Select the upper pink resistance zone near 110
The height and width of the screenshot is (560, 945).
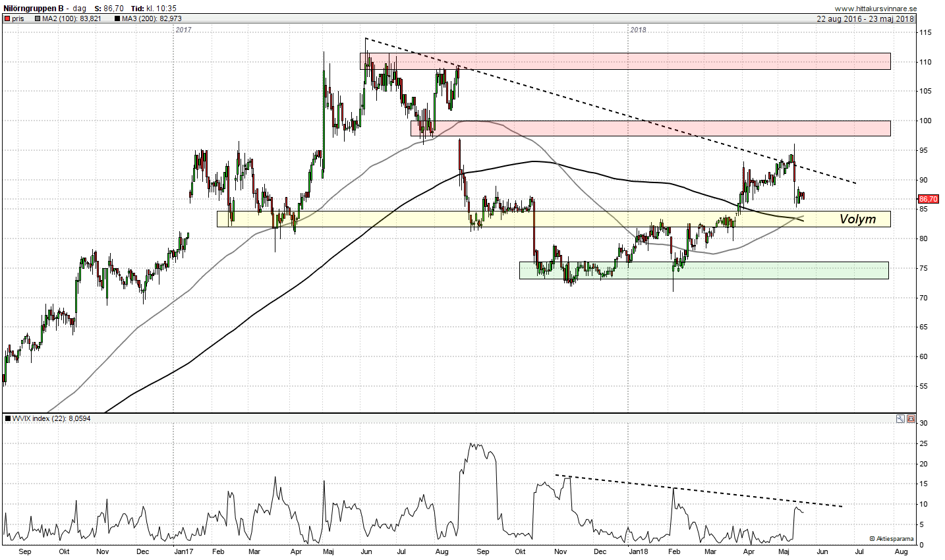click(626, 61)
